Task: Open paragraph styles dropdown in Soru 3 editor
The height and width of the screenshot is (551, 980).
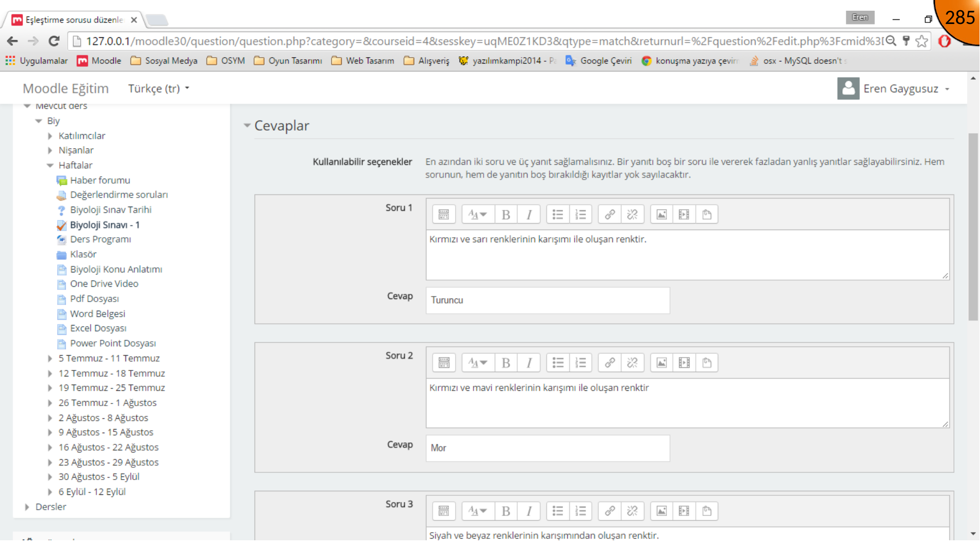Action: tap(478, 511)
